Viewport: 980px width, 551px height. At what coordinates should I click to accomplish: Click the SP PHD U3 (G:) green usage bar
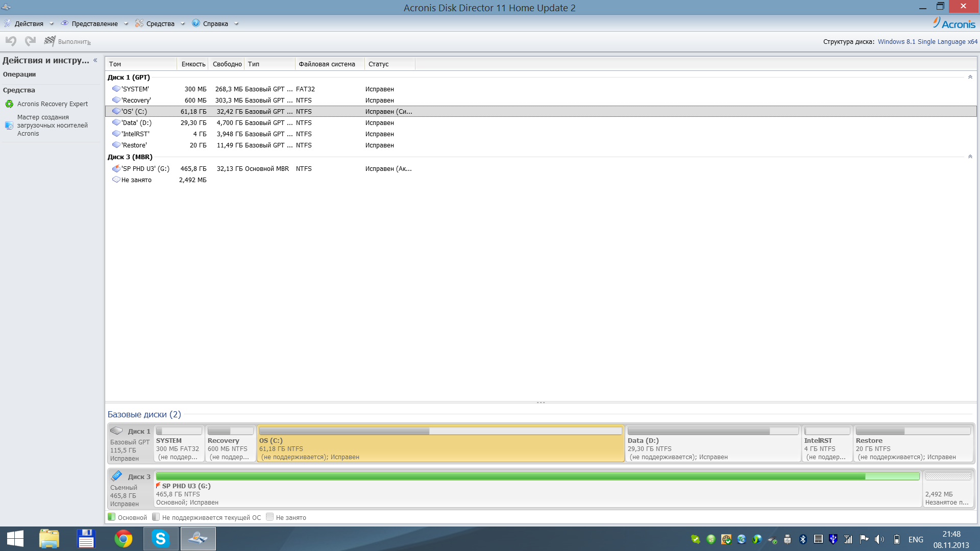[x=537, y=477]
